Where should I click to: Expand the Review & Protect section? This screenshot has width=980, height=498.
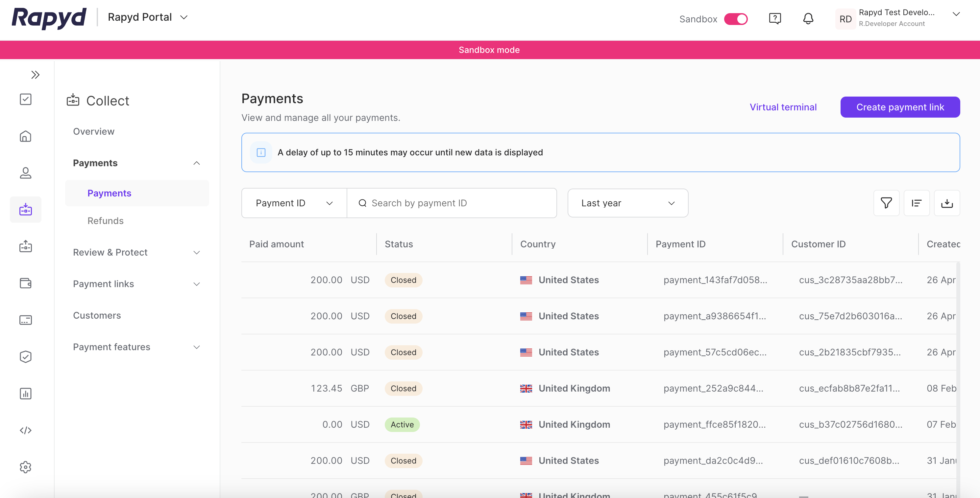point(136,252)
